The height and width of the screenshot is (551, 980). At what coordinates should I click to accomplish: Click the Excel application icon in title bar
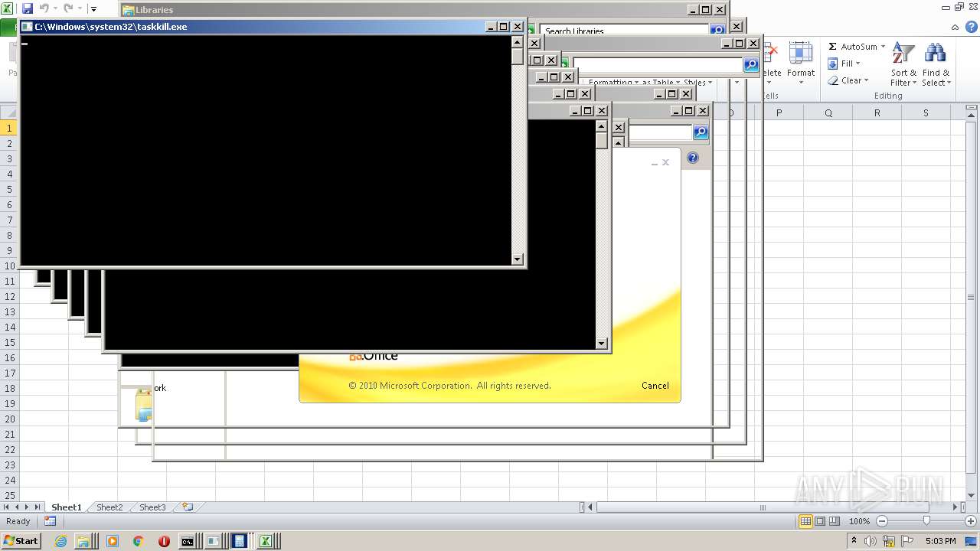point(8,8)
